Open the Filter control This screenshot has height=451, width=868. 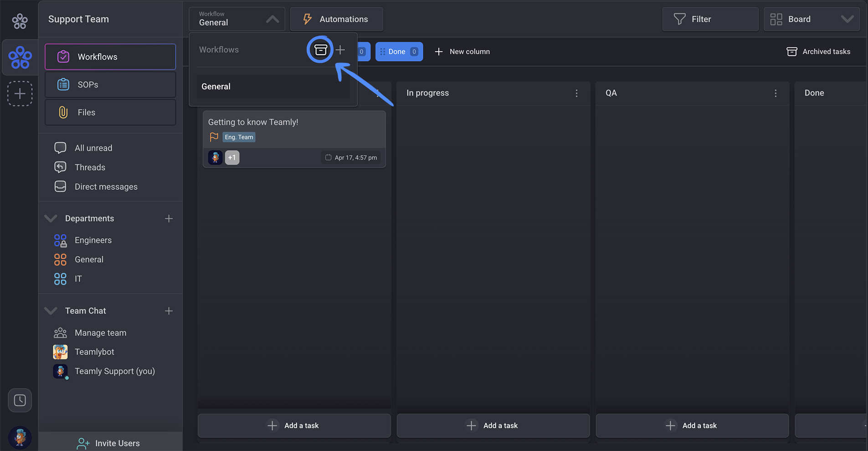click(710, 19)
